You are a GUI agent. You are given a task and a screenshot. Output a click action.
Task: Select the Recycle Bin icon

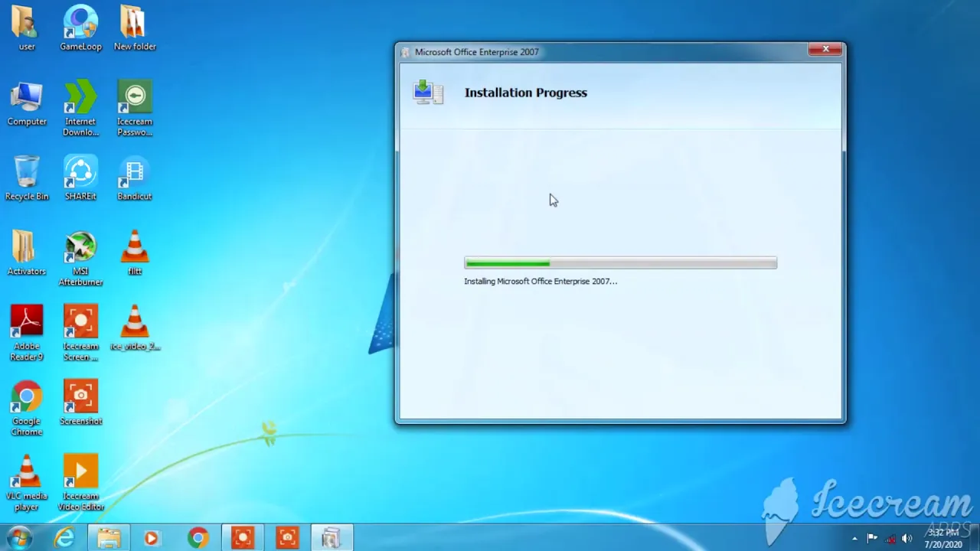coord(27,178)
